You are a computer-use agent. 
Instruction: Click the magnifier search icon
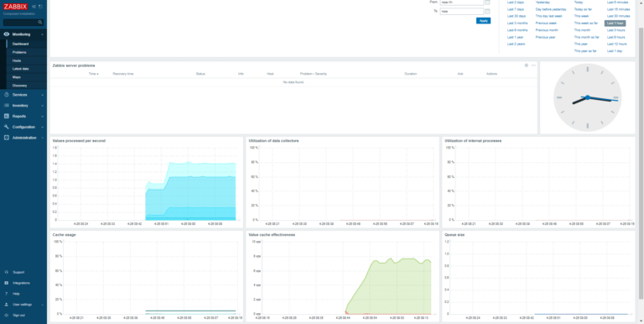(x=40, y=22)
